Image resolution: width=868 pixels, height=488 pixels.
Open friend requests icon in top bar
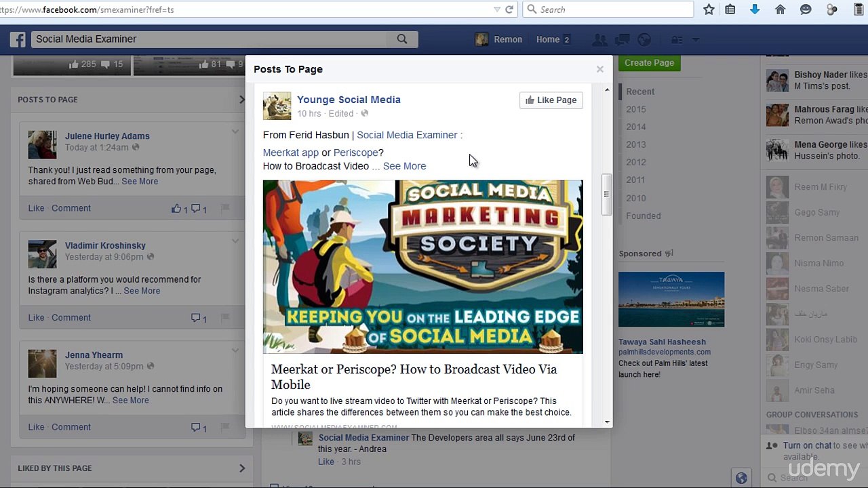coord(599,40)
